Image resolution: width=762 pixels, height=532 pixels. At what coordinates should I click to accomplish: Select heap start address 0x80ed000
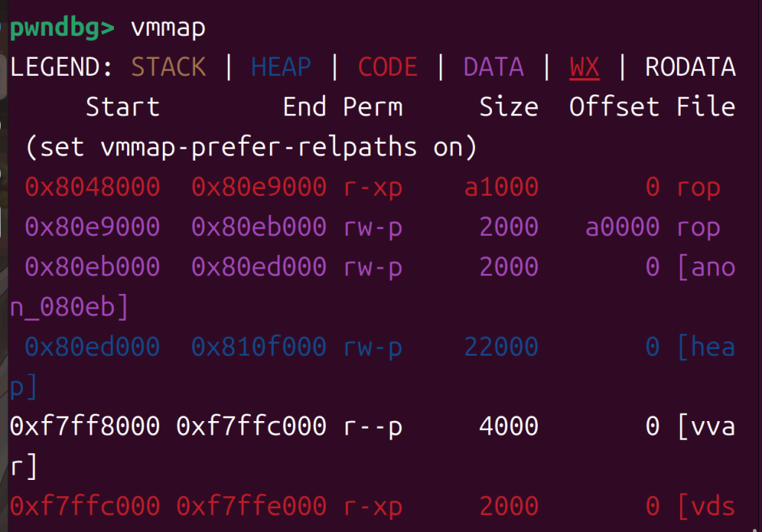pos(92,346)
